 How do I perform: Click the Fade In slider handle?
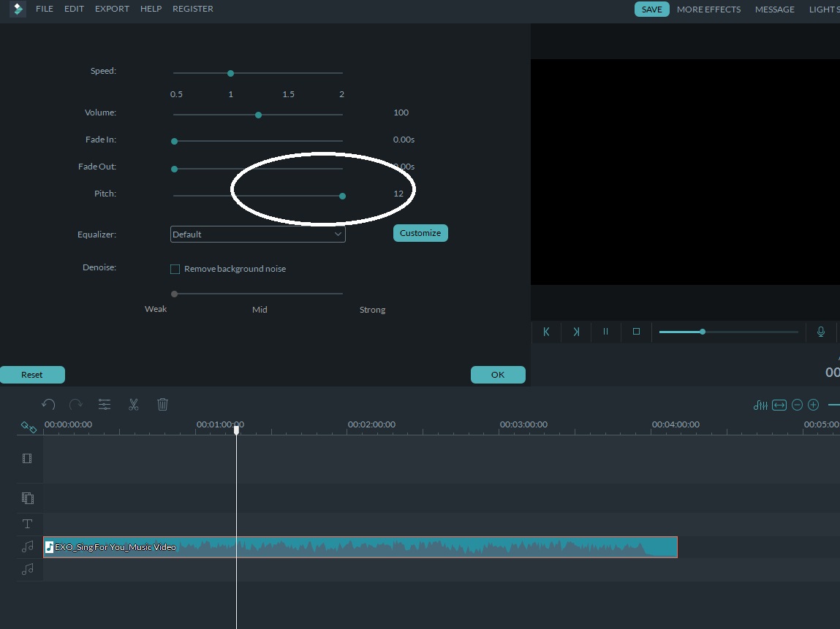pyautogui.click(x=174, y=141)
